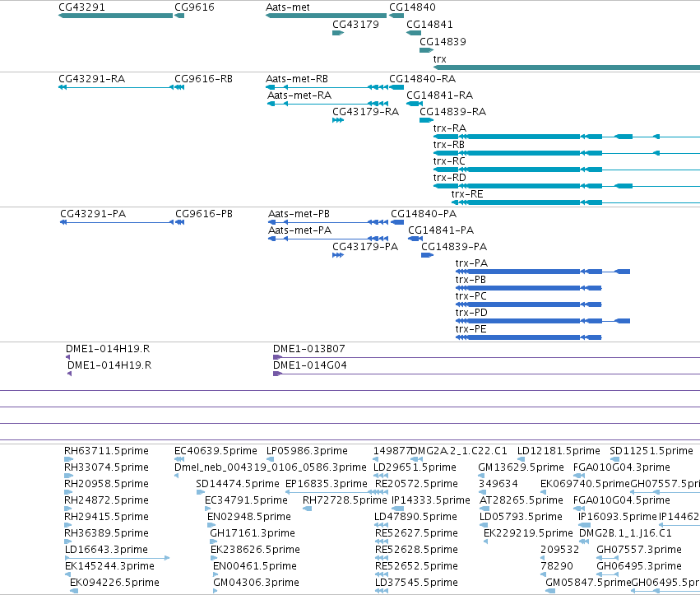Click the RH72728.5prime EST label
This screenshot has width=700, height=595.
(345, 500)
